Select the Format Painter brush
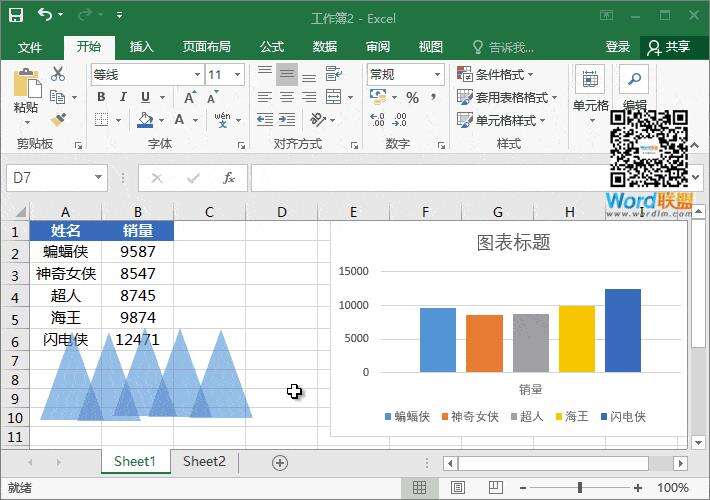This screenshot has width=710, height=500. pos(58,120)
